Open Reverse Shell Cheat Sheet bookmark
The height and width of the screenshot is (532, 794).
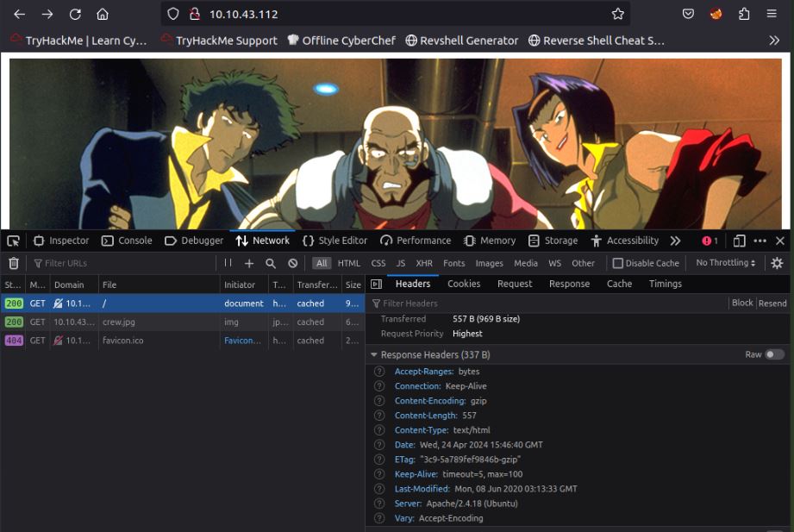click(x=596, y=41)
